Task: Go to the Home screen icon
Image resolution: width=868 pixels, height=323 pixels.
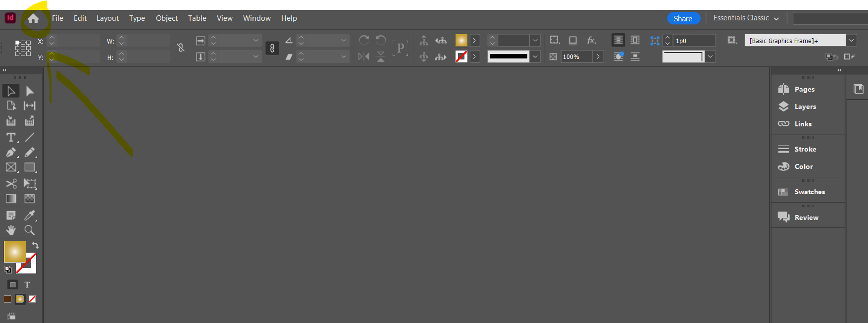Action: coord(33,19)
